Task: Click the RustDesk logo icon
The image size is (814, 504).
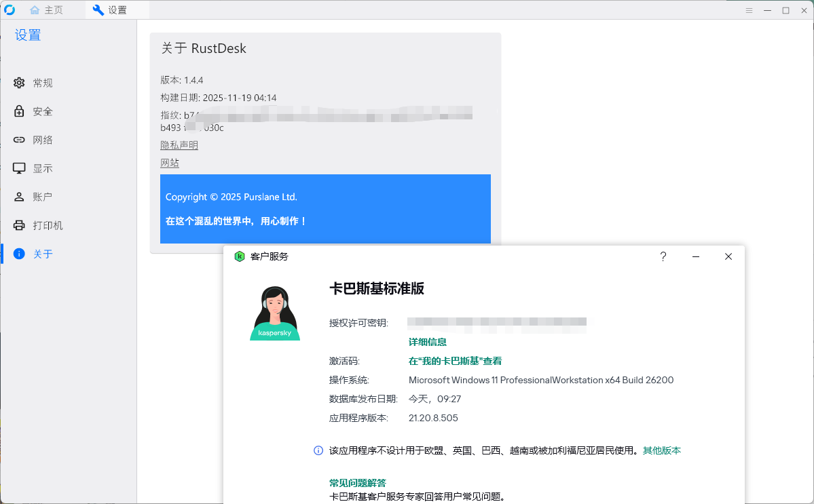Action: (x=10, y=10)
